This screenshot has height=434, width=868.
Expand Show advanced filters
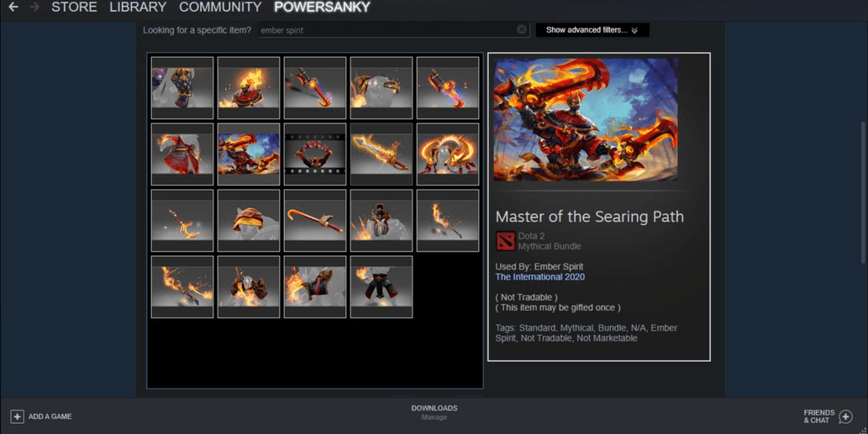coord(592,30)
